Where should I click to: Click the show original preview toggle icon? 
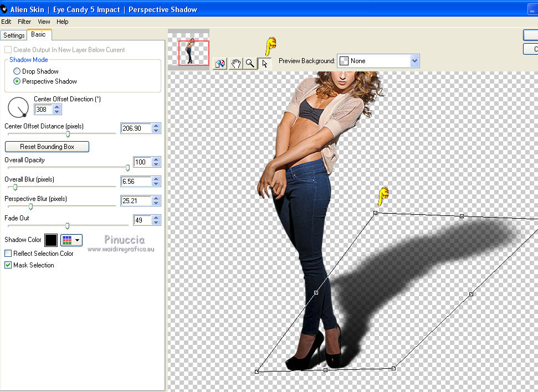[x=220, y=64]
